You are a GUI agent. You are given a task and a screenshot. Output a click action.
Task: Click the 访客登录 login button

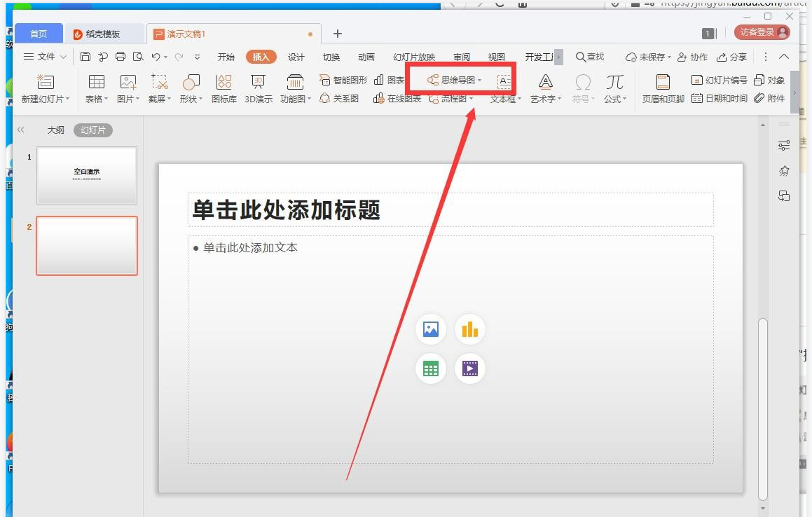click(762, 32)
